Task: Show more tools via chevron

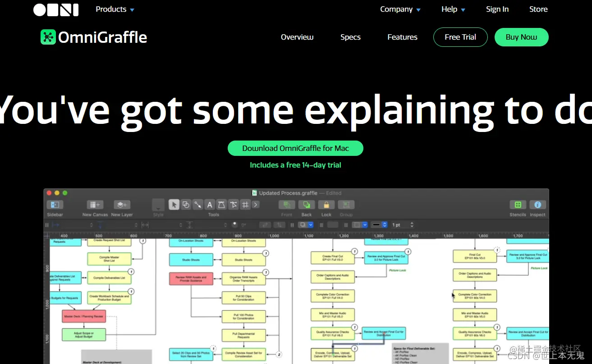Action: point(256,205)
